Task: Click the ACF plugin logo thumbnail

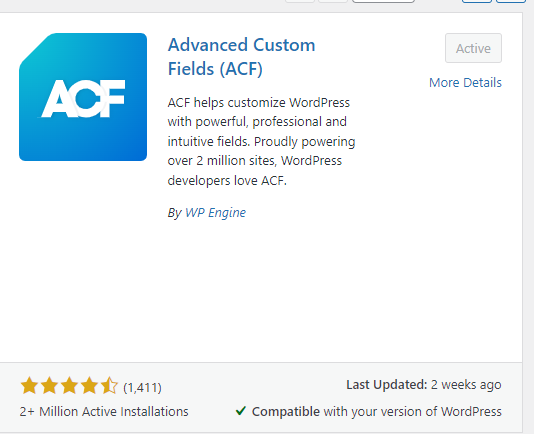Action: point(83,97)
